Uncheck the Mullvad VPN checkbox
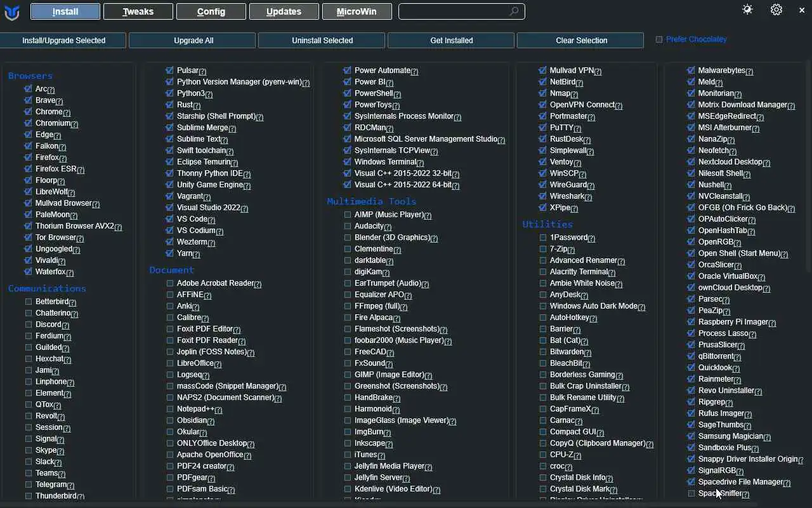This screenshot has width=812, height=508. click(x=542, y=70)
